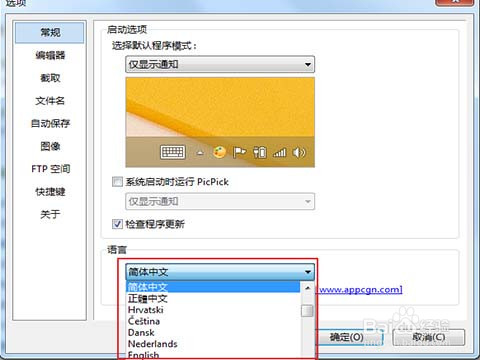Image resolution: width=480 pixels, height=360 pixels.
Task: Click the keyboard icon in tray preview
Action: point(173,152)
